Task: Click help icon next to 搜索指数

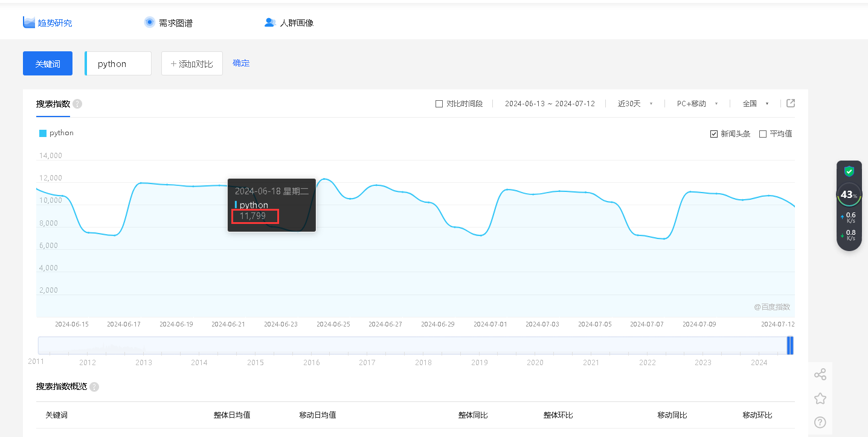Action: pos(77,104)
